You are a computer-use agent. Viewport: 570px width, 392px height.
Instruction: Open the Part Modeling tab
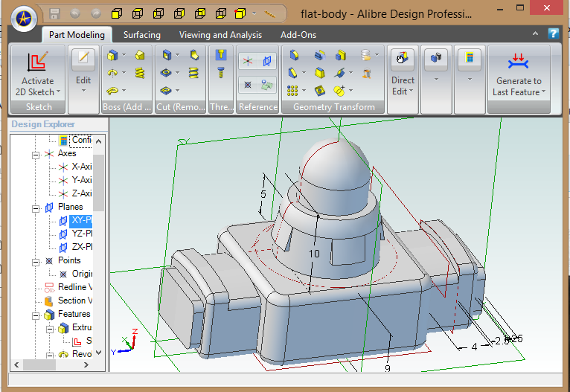[77, 35]
